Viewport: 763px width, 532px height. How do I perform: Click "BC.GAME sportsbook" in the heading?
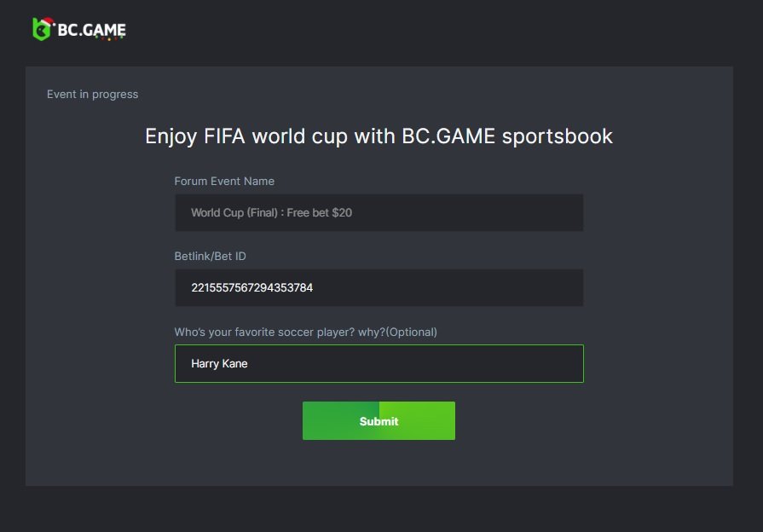(x=507, y=136)
